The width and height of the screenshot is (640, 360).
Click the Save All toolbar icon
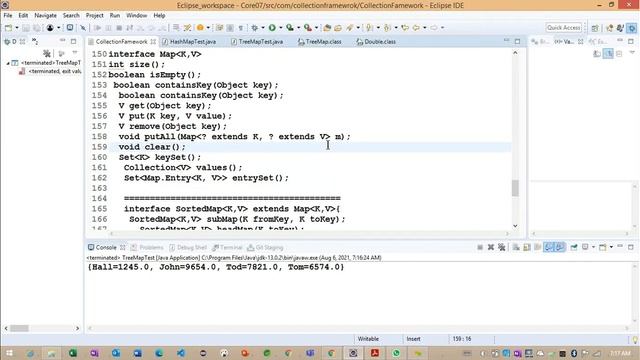37,28
